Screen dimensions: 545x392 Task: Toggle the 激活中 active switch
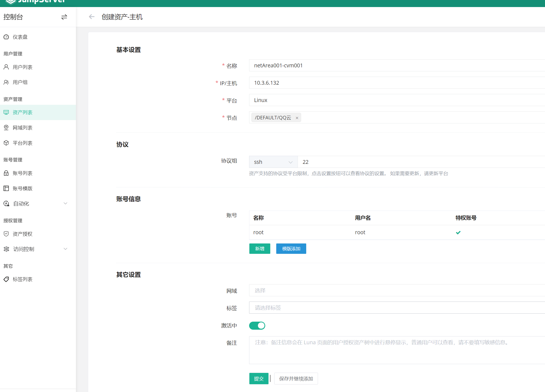[x=257, y=326]
